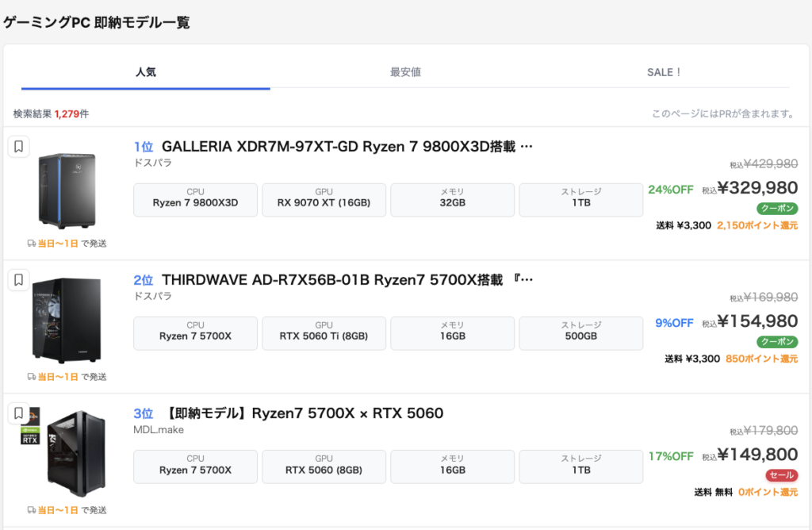Save the MDL.make Ryzen7 5700X listing bookmark

tap(19, 413)
